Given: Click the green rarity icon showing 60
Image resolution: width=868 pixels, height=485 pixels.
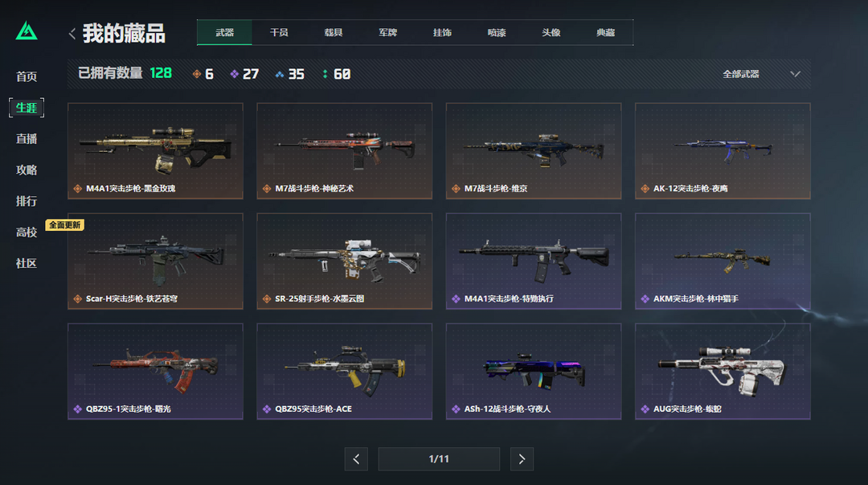Looking at the screenshot, I should pos(325,74).
